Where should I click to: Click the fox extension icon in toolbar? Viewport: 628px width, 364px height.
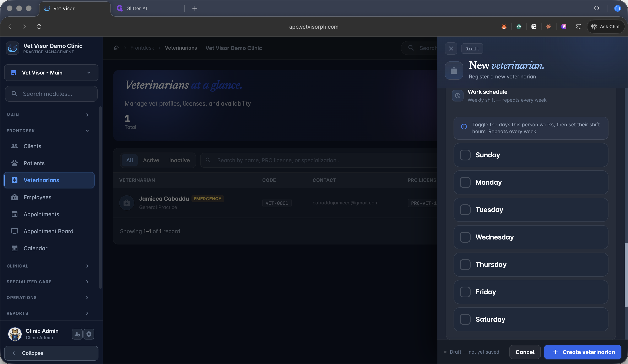pos(504,27)
